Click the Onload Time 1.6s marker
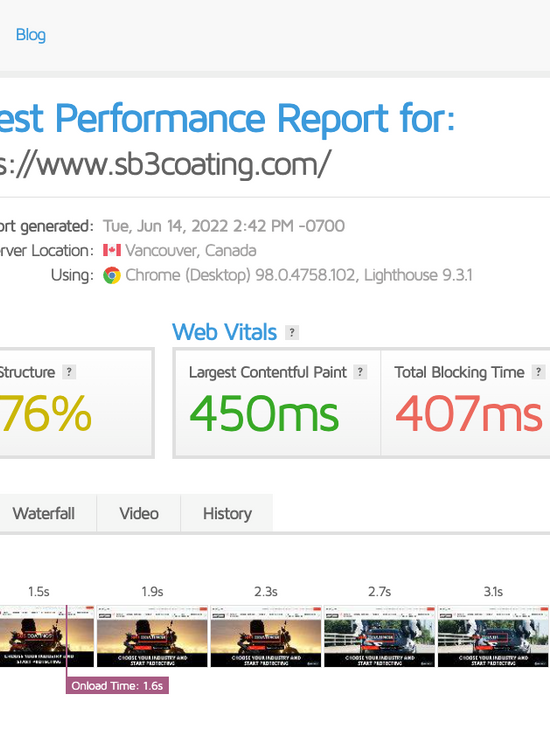550x750 pixels. [x=117, y=685]
